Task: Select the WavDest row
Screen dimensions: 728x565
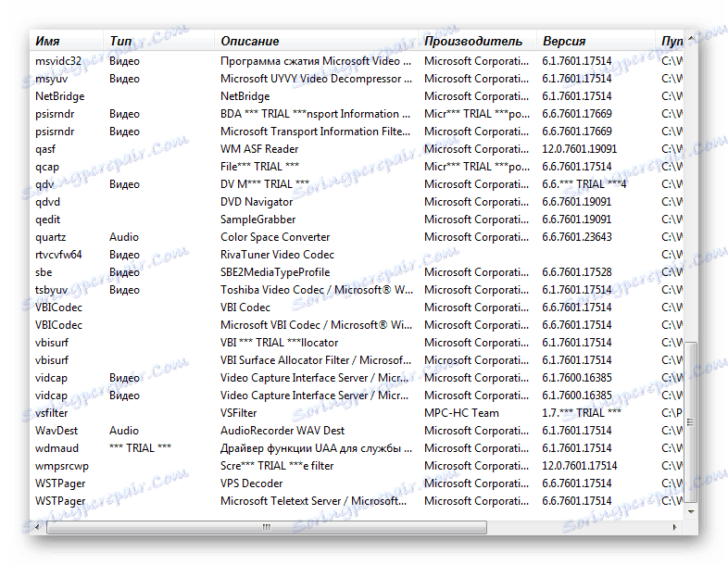Action: pyautogui.click(x=357, y=431)
